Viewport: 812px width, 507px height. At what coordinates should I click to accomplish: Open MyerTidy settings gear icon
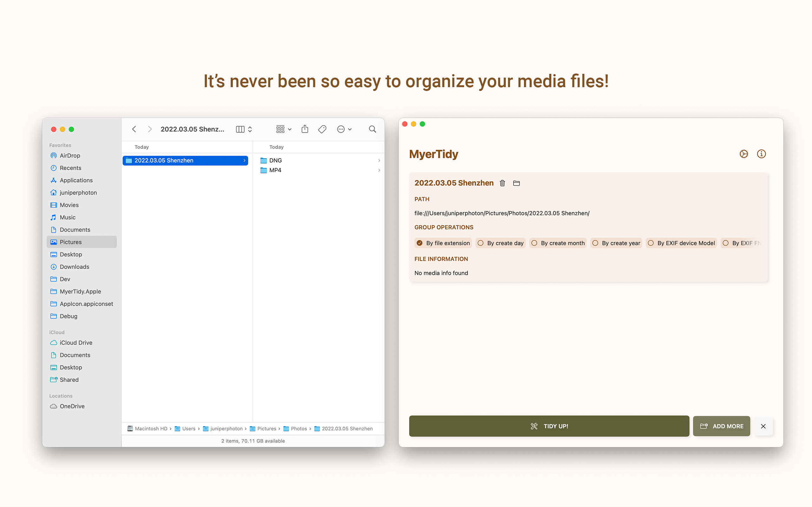coord(743,154)
